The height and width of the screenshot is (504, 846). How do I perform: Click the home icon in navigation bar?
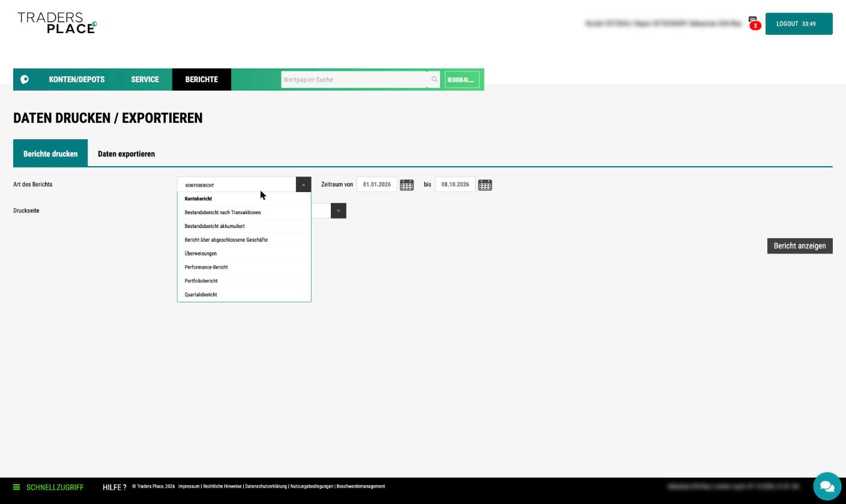pyautogui.click(x=25, y=79)
